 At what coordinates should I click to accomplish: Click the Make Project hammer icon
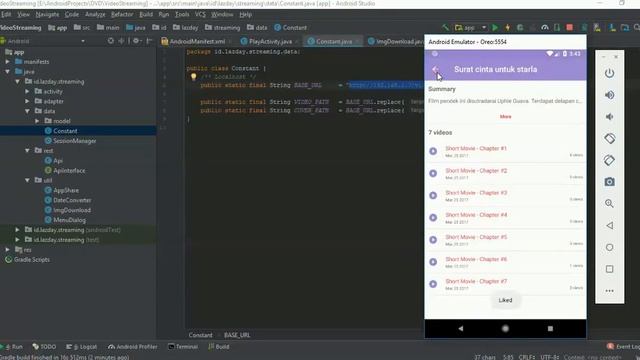click(445, 28)
